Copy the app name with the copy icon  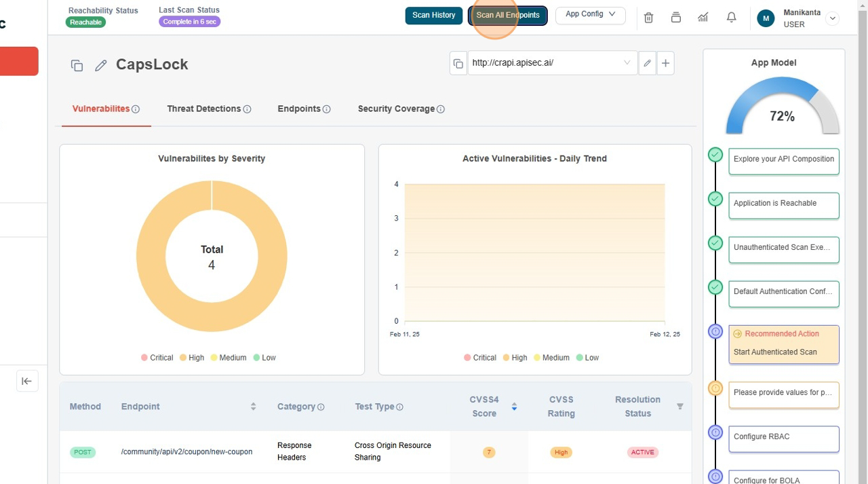pos(77,64)
